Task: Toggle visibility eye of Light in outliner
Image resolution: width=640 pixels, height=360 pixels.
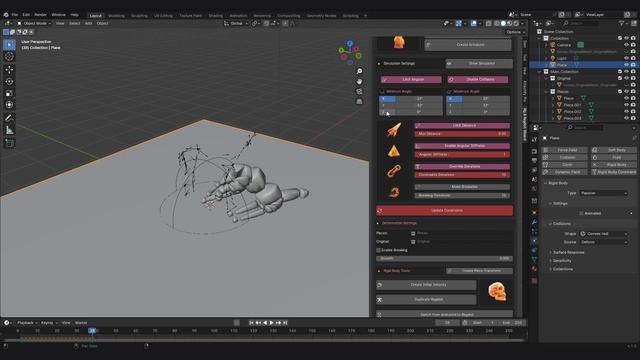Action: point(626,58)
